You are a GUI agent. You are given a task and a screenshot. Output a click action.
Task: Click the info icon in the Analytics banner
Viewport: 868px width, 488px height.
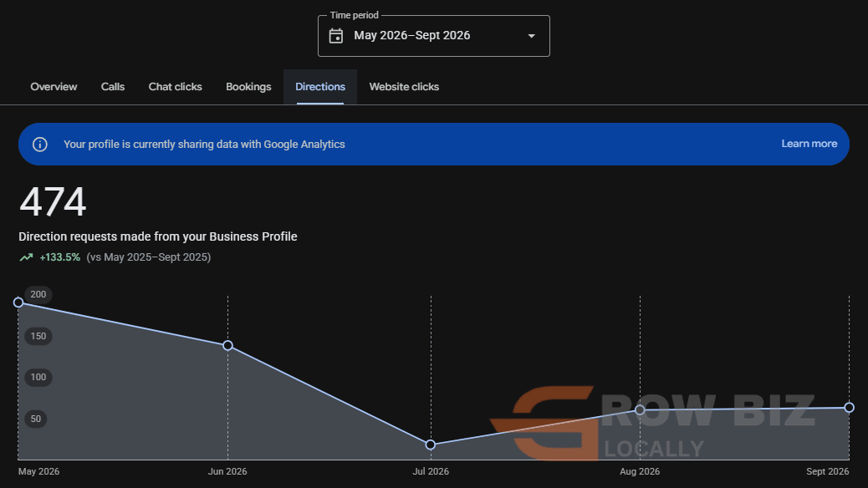tap(40, 145)
